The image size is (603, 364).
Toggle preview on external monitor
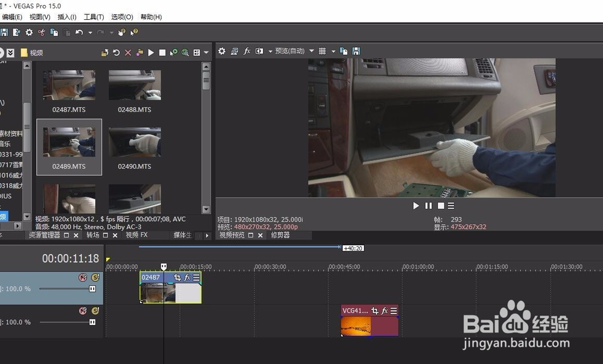[x=234, y=51]
